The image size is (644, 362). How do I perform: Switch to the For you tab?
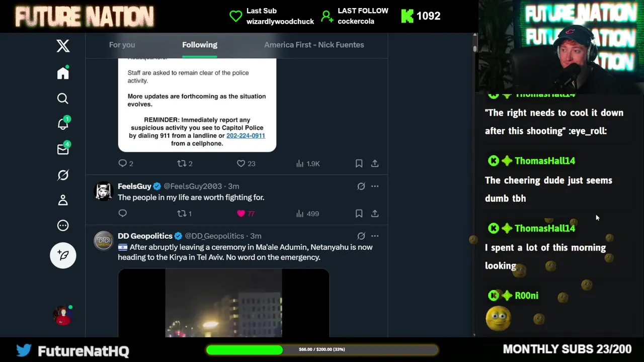click(122, 45)
